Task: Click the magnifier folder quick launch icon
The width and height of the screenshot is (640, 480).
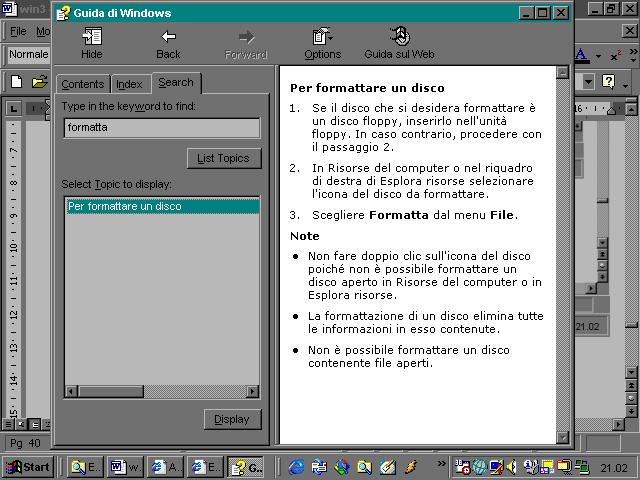Action: click(364, 467)
